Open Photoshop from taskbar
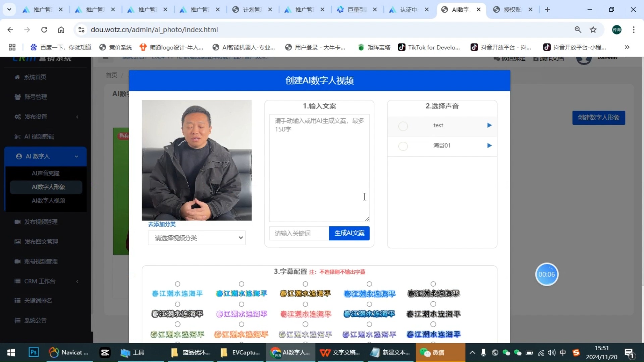 [x=34, y=352]
